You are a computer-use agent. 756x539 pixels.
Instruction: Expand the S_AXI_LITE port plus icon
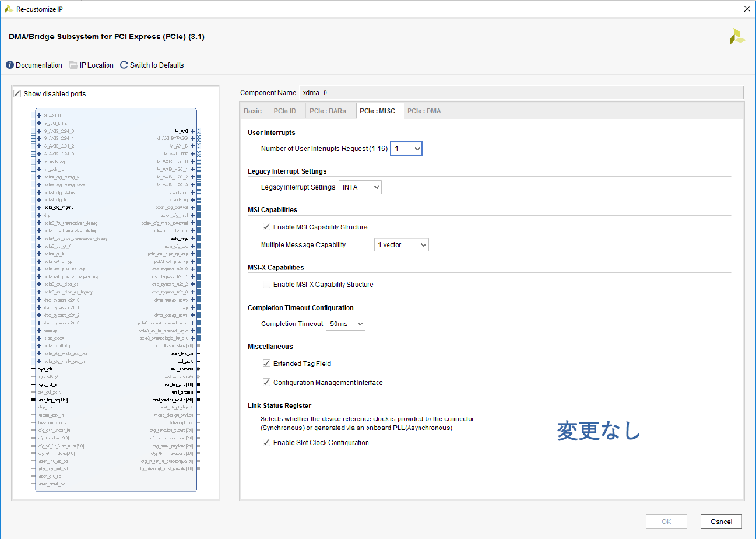pos(39,124)
